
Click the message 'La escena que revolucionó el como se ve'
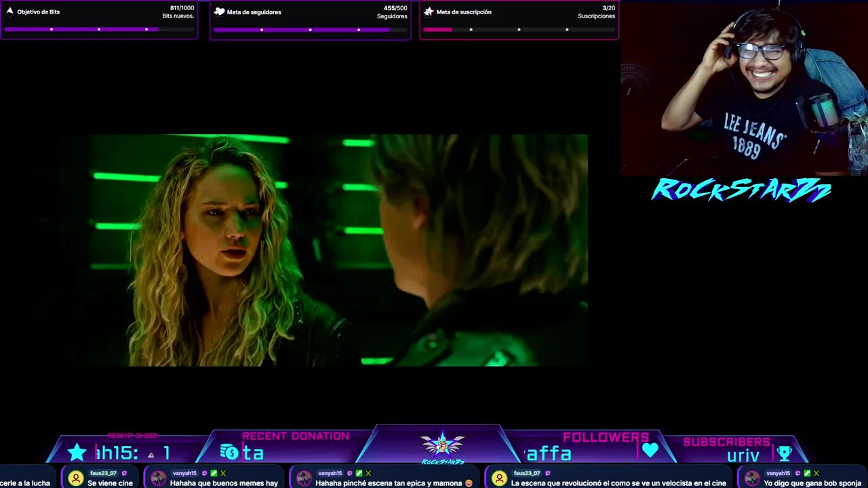[618, 483]
